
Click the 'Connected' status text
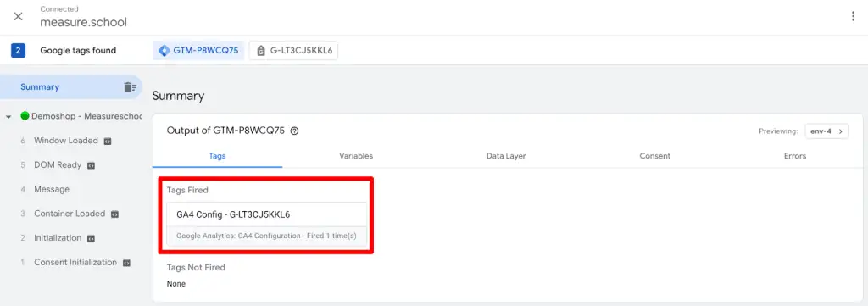click(59, 9)
